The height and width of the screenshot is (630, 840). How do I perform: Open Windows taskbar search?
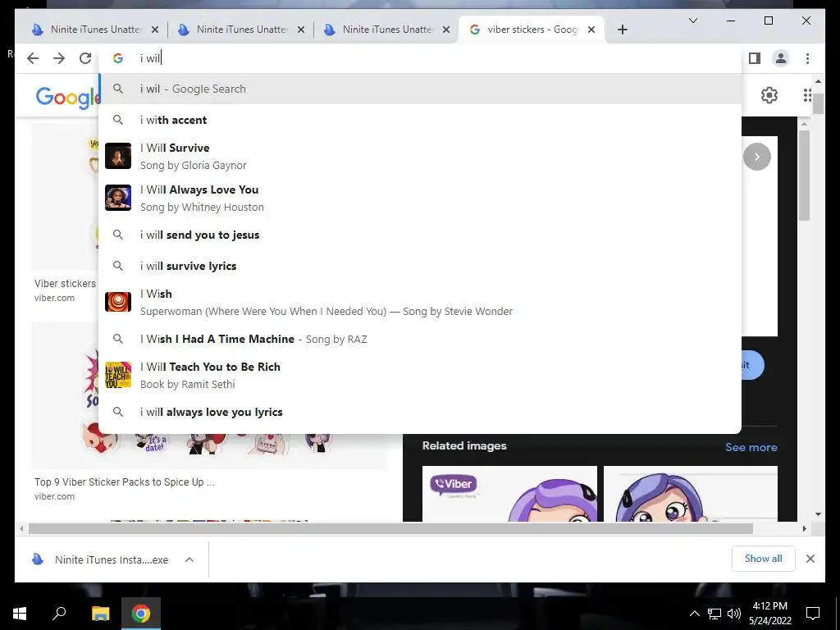[59, 614]
